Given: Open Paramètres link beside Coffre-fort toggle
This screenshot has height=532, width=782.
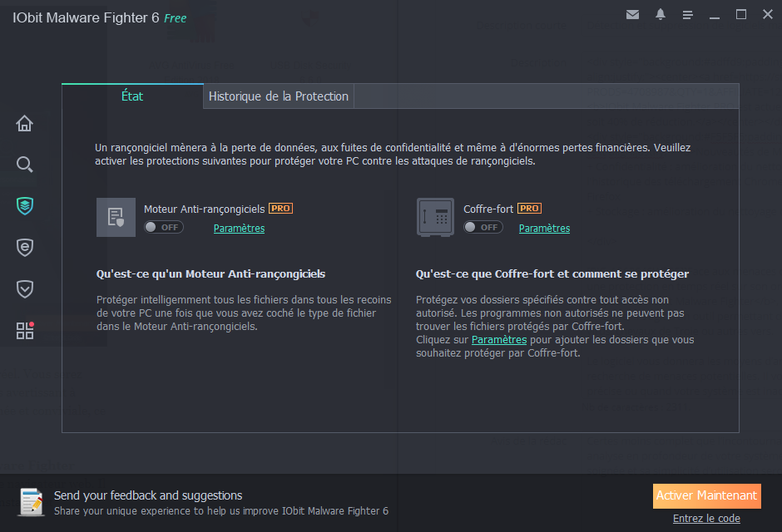Looking at the screenshot, I should [x=544, y=228].
